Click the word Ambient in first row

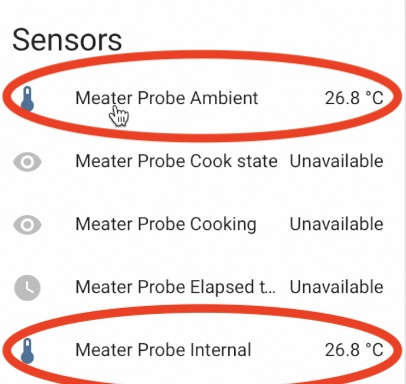[x=224, y=98]
